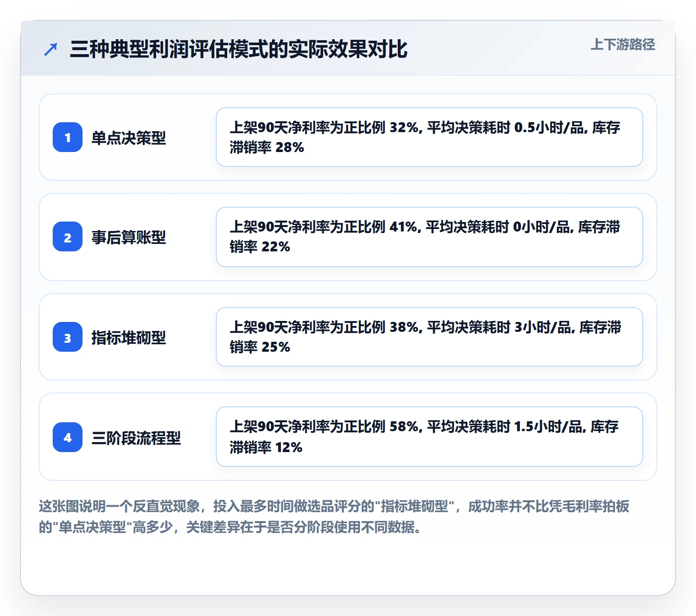Click the footnote paragraph starting 这张图说明一个反直觉现象
Image resolution: width=696 pixels, height=616 pixels.
point(334,517)
